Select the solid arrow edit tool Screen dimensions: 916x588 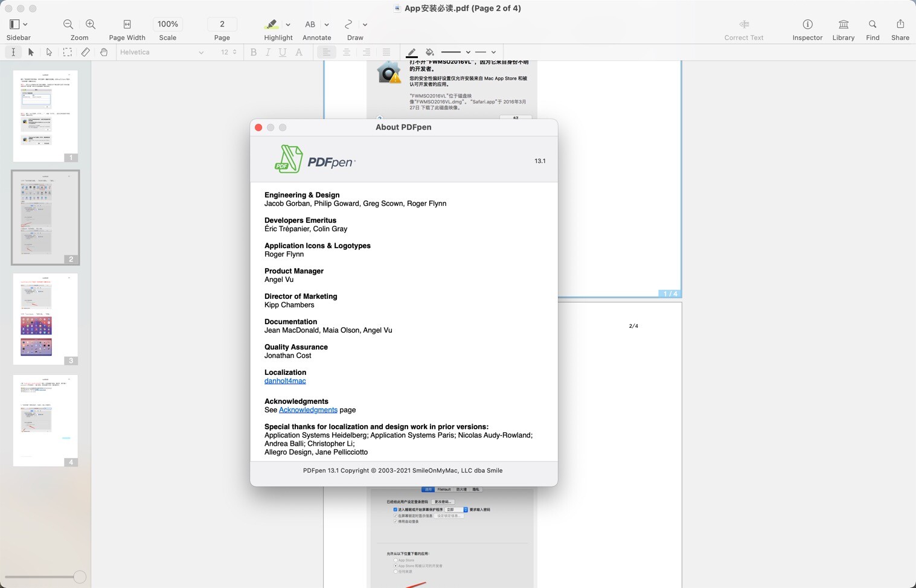[31, 52]
